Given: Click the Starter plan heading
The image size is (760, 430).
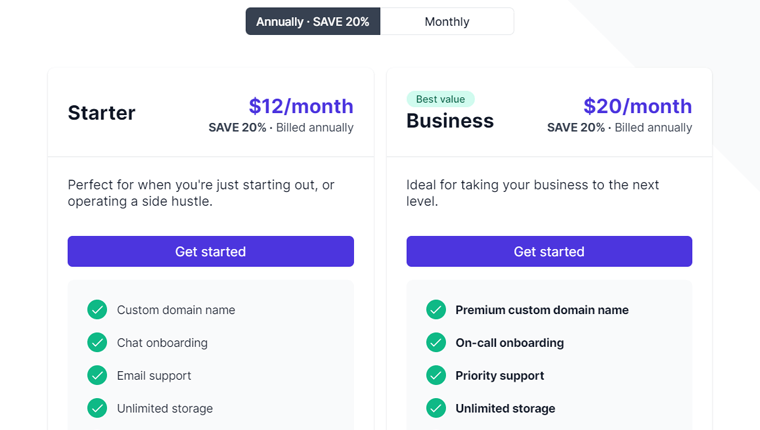Looking at the screenshot, I should point(101,113).
